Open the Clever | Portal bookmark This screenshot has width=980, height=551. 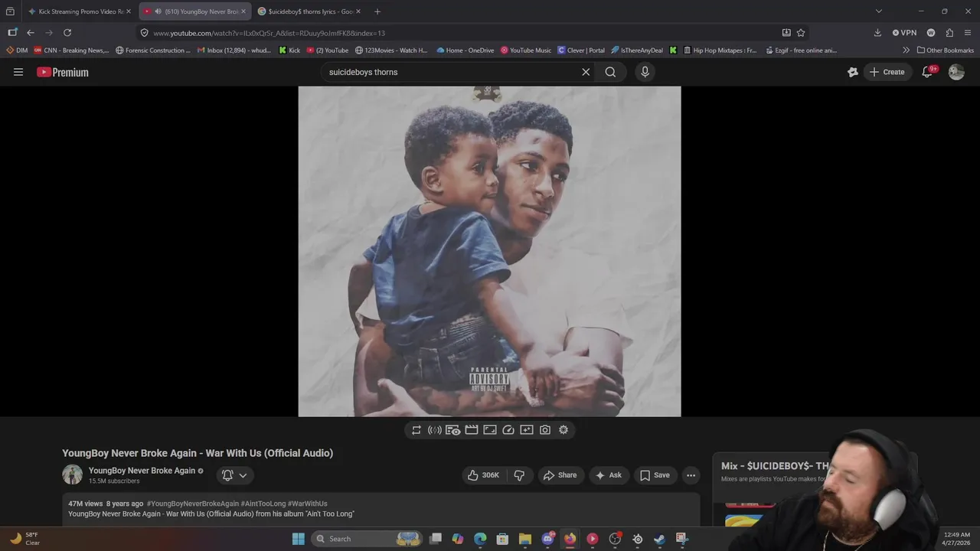(x=581, y=51)
